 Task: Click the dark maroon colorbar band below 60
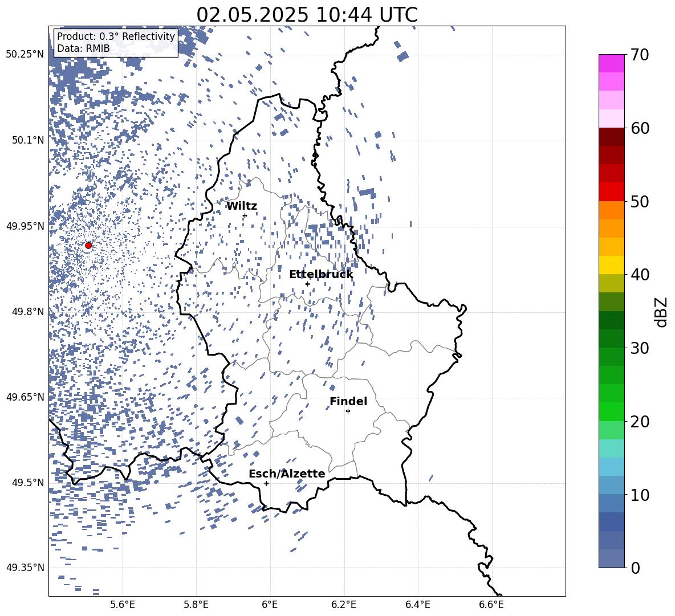611,137
